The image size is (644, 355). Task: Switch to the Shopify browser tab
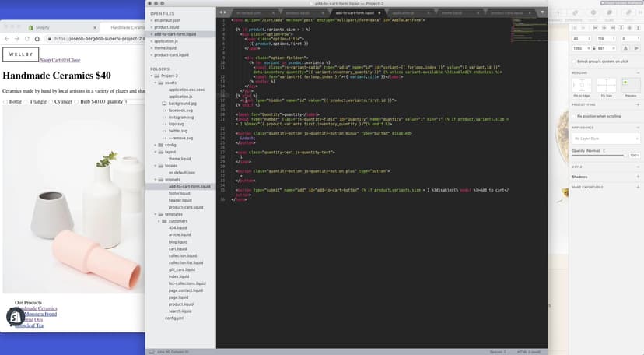(40, 26)
